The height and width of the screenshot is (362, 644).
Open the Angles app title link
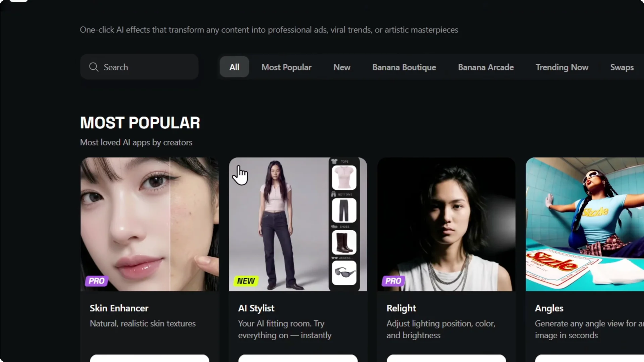549,308
